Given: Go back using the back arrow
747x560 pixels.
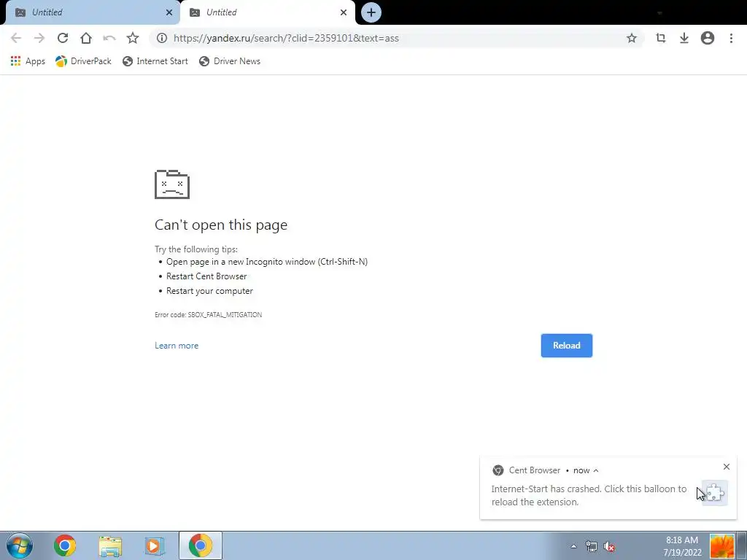Looking at the screenshot, I should click(x=16, y=38).
